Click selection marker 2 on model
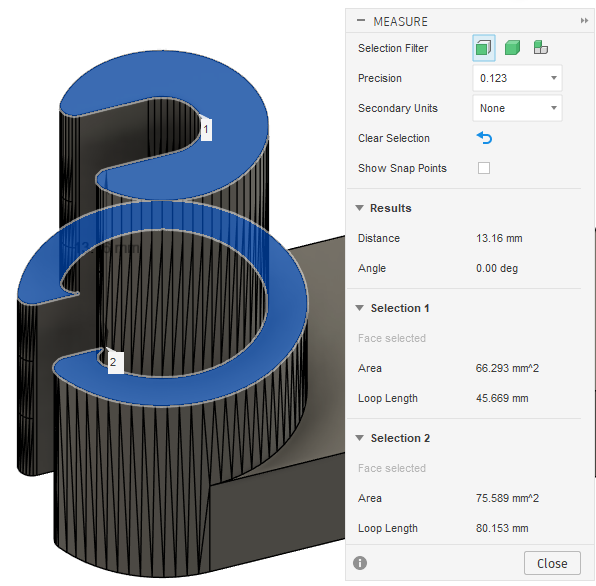The height and width of the screenshot is (586, 596). [x=115, y=363]
